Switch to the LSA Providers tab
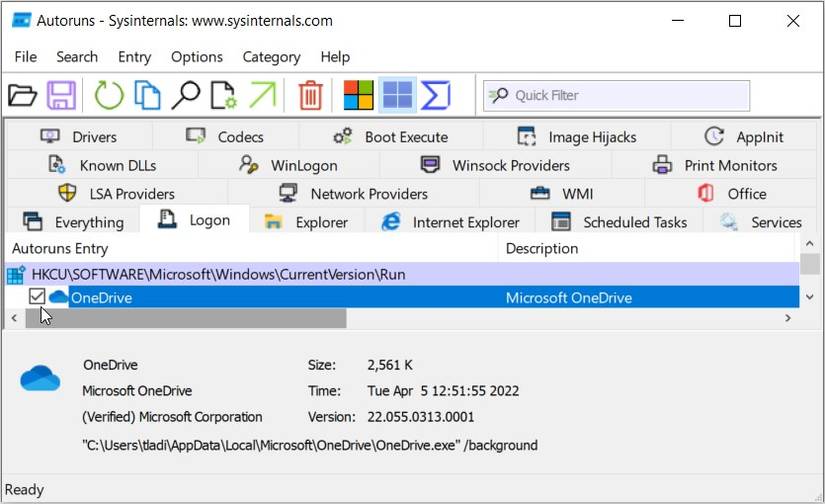Screen dimensions: 825x504 (x=117, y=194)
